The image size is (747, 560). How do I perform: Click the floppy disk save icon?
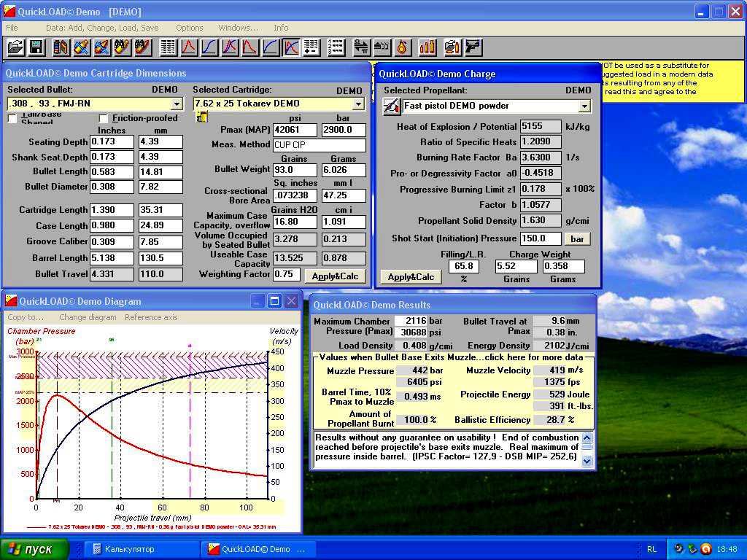click(36, 47)
